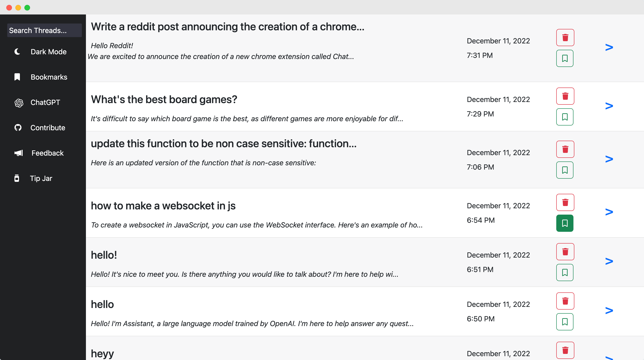Screen dimensions: 644x360
Task: Delete the board games thread
Action: click(565, 96)
